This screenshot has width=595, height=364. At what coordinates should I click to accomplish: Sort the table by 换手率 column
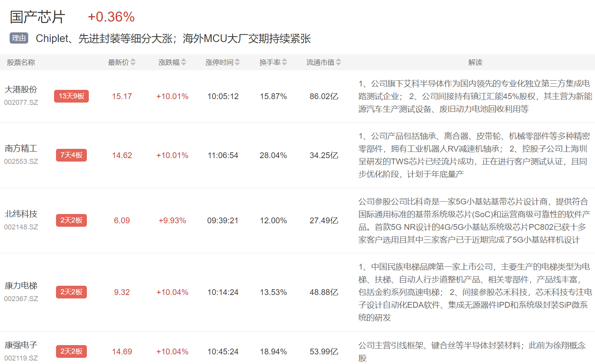pyautogui.click(x=273, y=62)
